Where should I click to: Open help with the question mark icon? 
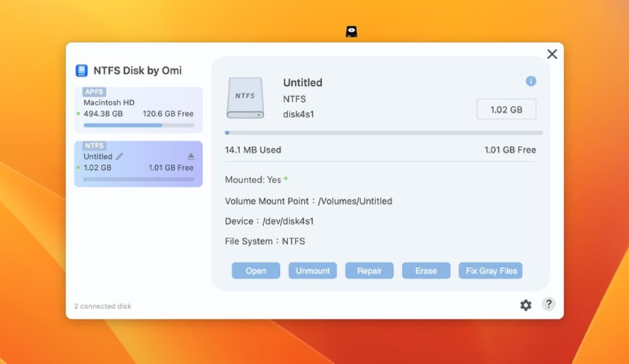click(548, 304)
